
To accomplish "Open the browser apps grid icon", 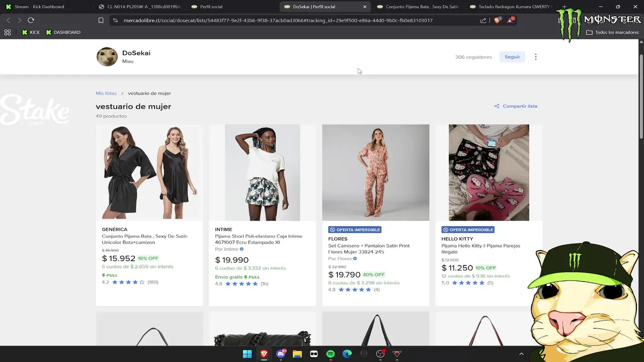I will coord(8,32).
